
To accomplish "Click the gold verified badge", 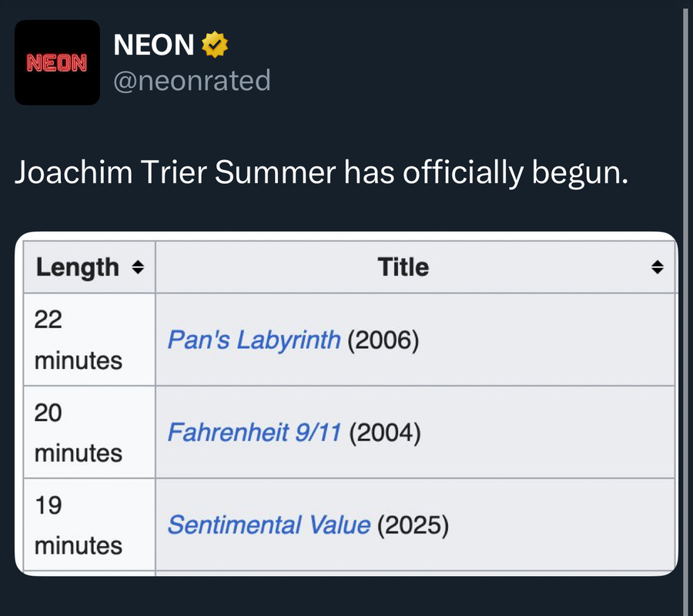I will tap(215, 45).
